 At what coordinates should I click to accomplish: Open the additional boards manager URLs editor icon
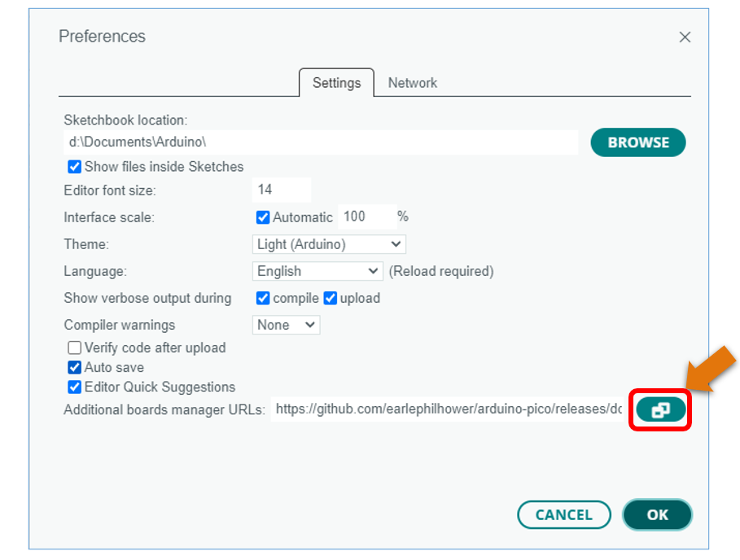pyautogui.click(x=661, y=409)
